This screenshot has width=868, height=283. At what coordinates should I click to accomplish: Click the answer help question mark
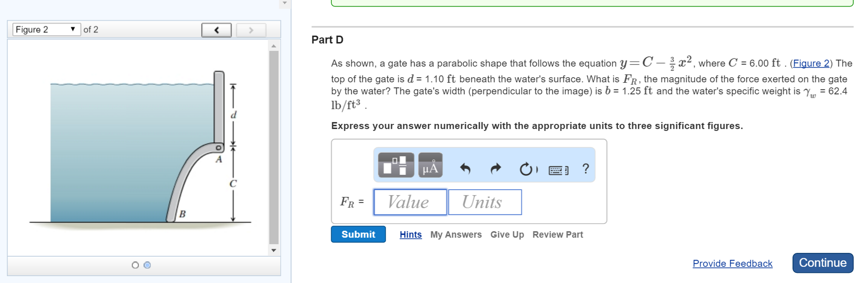585,168
